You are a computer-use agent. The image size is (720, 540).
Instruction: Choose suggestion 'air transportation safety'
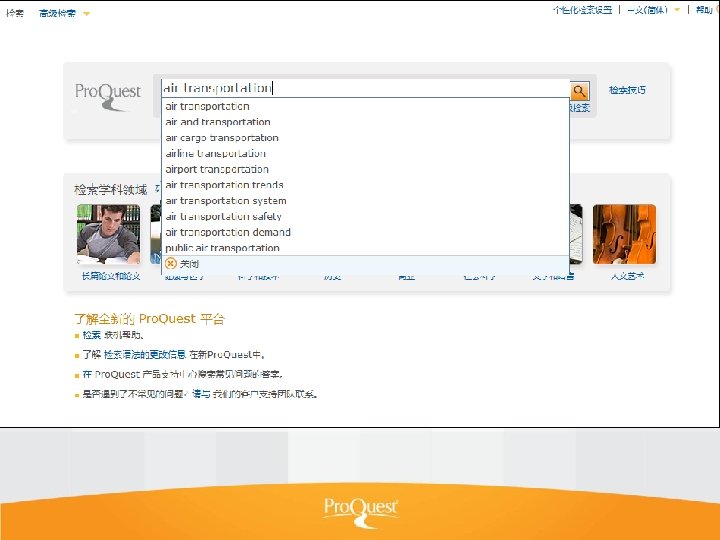(x=366, y=216)
